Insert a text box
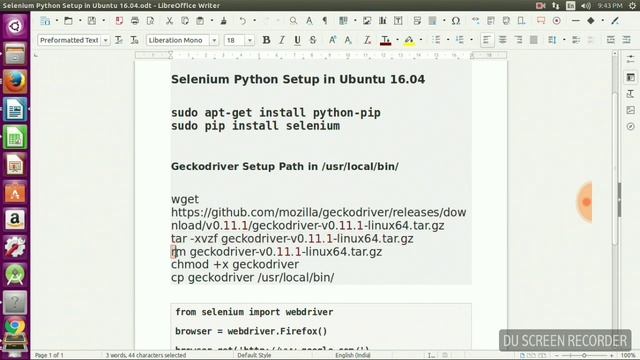Screen dimensions: 640x360 [398, 21]
